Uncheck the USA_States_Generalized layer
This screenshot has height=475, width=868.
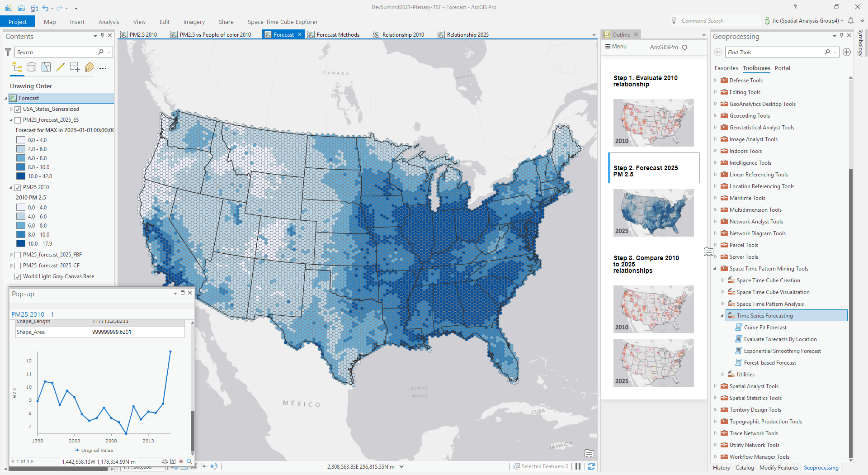[18, 109]
